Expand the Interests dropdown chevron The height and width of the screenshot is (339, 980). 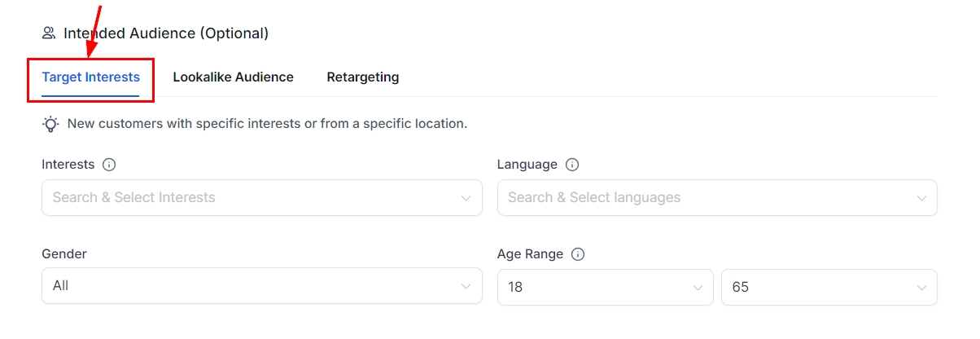coord(466,198)
